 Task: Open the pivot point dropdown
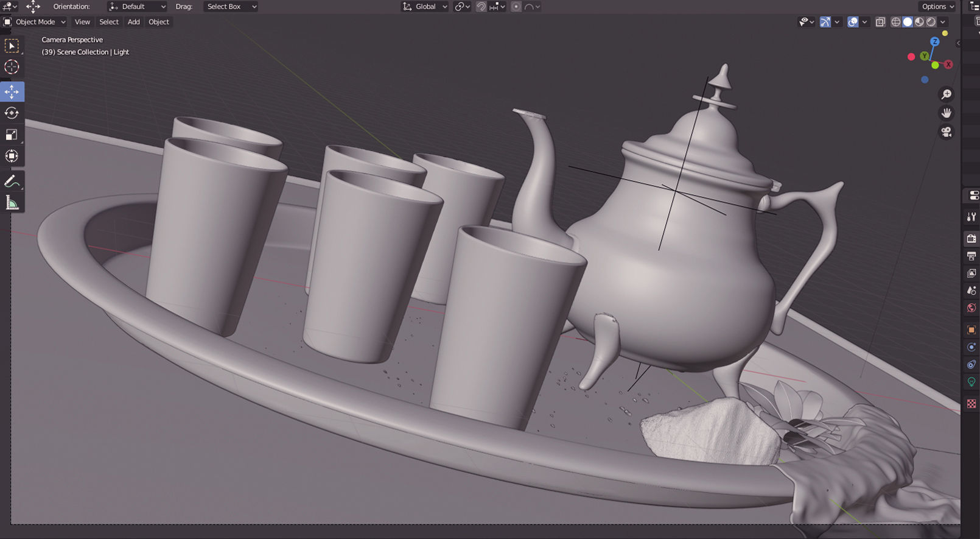[x=463, y=7]
